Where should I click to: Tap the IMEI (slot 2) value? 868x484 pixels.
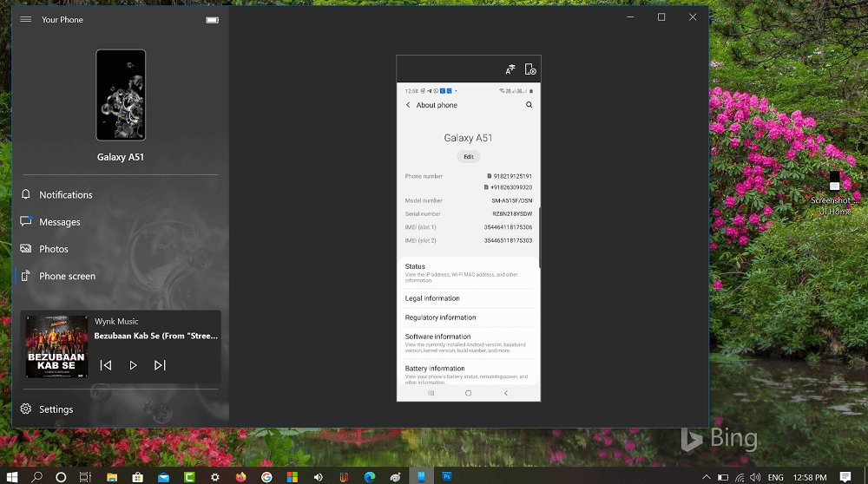[508, 240]
